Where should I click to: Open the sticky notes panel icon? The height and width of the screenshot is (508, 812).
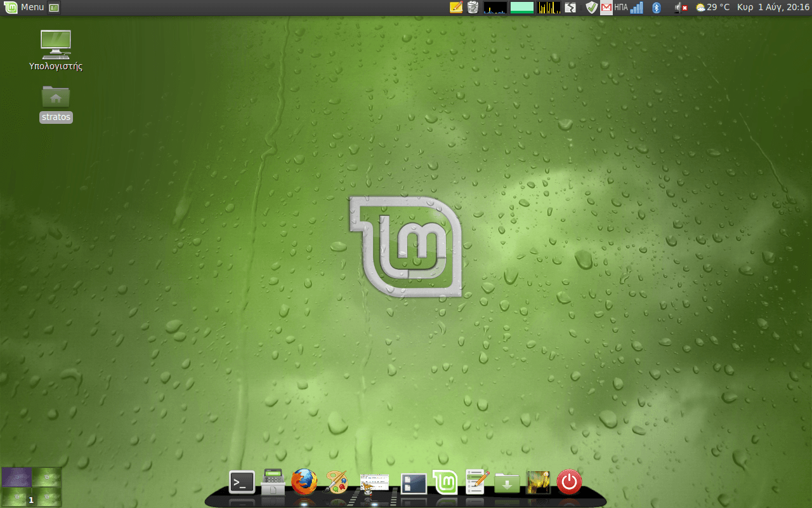[455, 8]
